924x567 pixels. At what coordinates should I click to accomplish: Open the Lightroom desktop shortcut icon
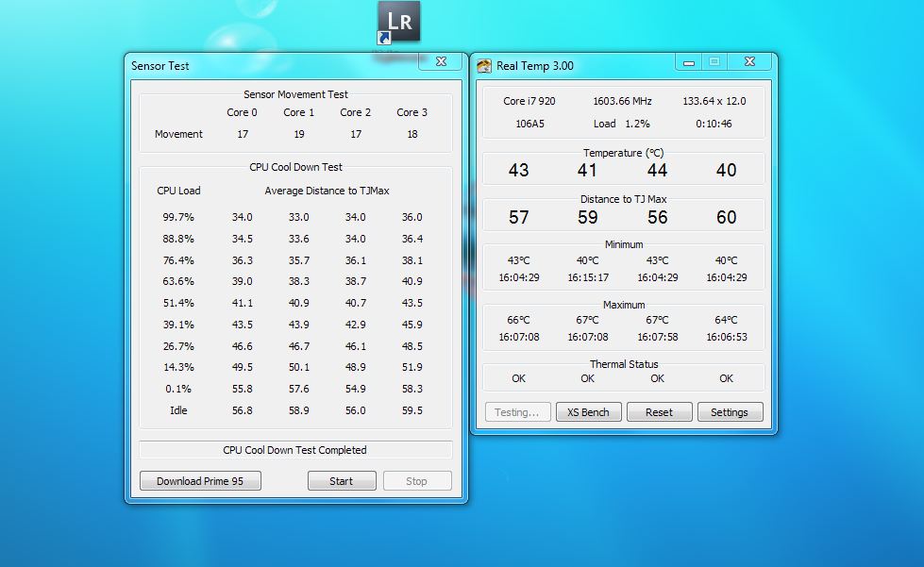coord(399,23)
